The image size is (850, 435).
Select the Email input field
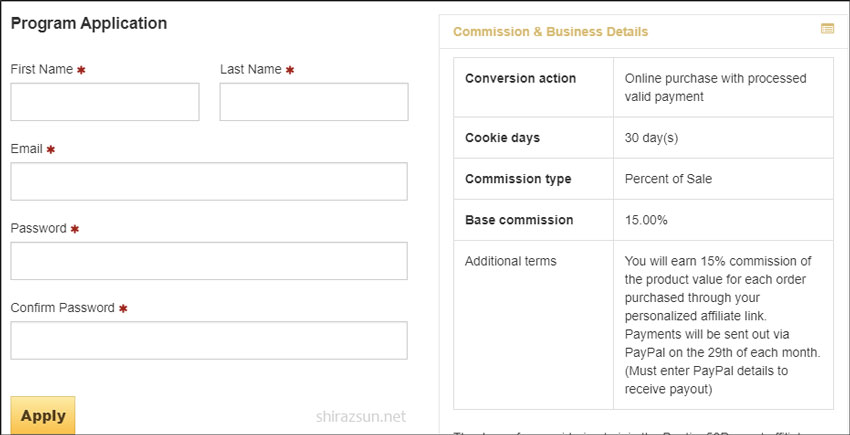point(208,182)
